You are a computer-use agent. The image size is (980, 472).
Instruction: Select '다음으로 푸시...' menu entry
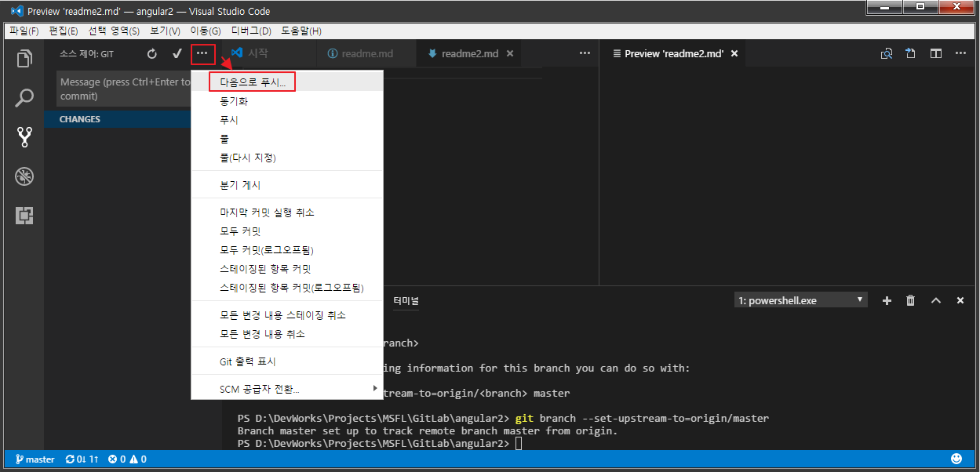pyautogui.click(x=253, y=82)
